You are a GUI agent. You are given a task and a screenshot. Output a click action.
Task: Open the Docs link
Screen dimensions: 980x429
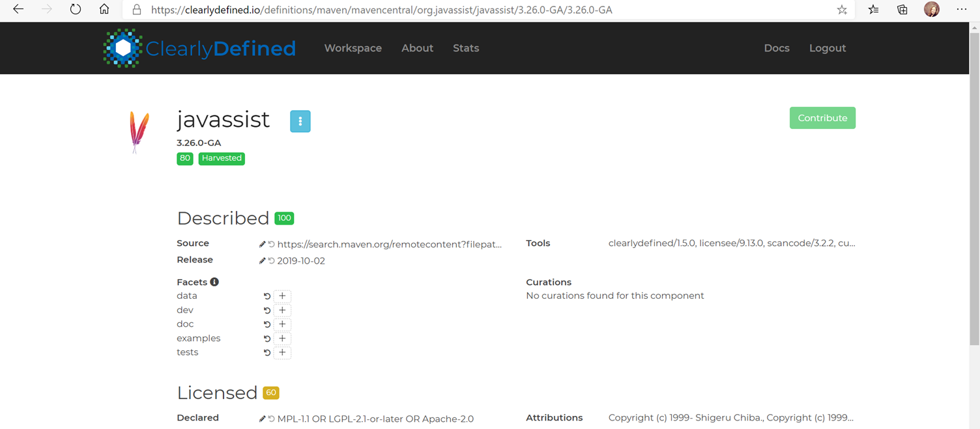(777, 48)
